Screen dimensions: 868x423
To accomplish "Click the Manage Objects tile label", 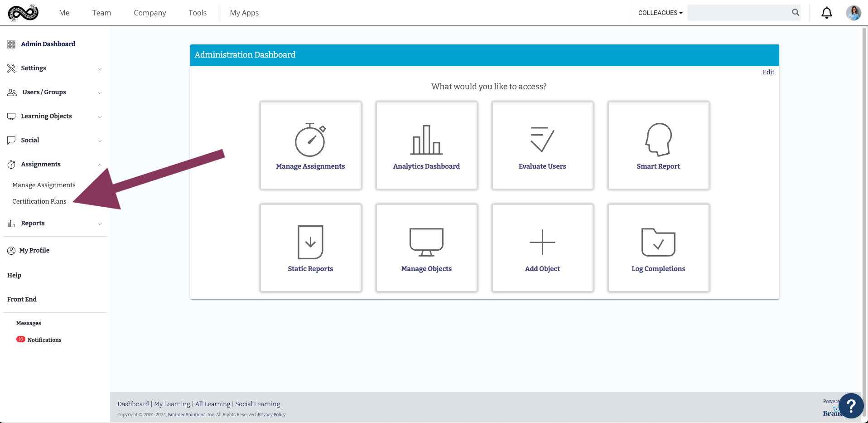I will pyautogui.click(x=426, y=269).
